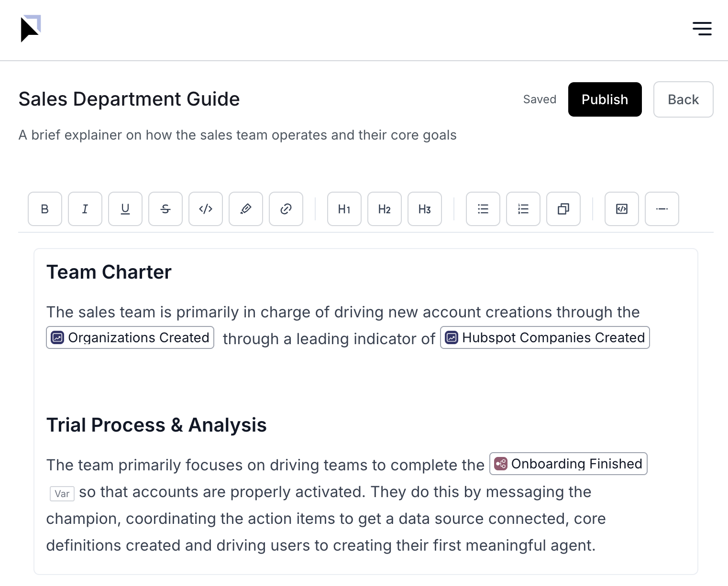
Task: Apply underline formatting
Action: pyautogui.click(x=125, y=209)
